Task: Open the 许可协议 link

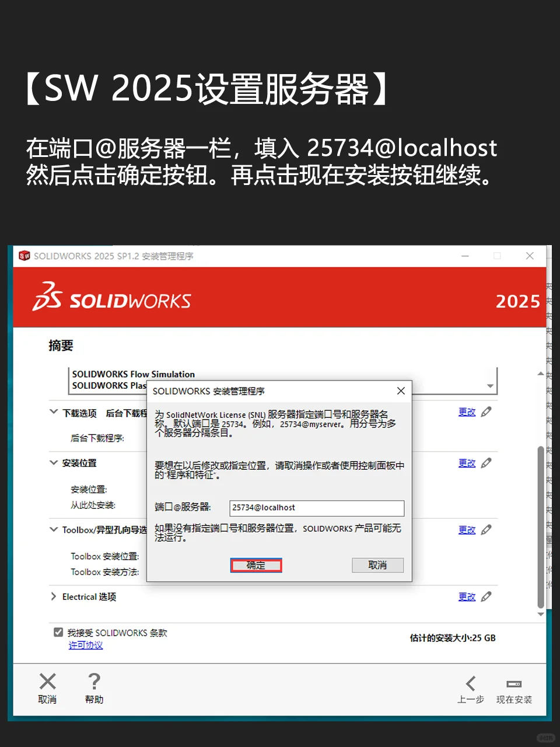Action: [x=85, y=645]
